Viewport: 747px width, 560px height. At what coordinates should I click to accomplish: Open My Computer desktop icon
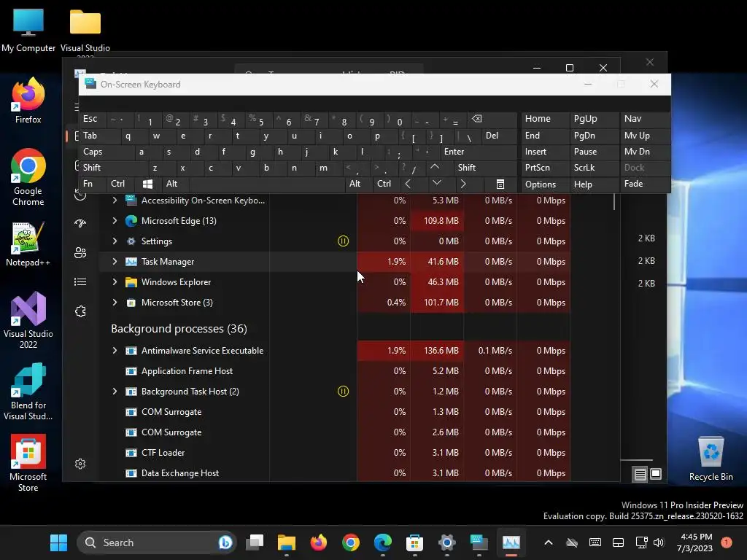coord(28,29)
